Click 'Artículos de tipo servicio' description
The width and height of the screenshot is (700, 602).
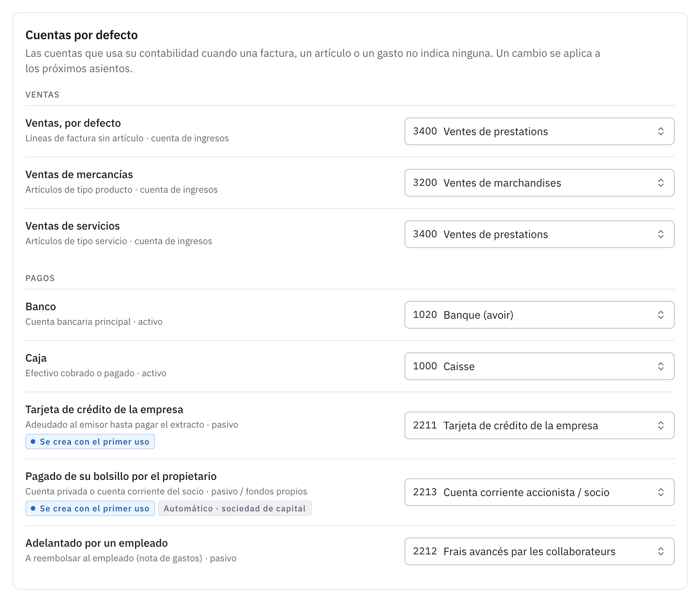point(76,241)
